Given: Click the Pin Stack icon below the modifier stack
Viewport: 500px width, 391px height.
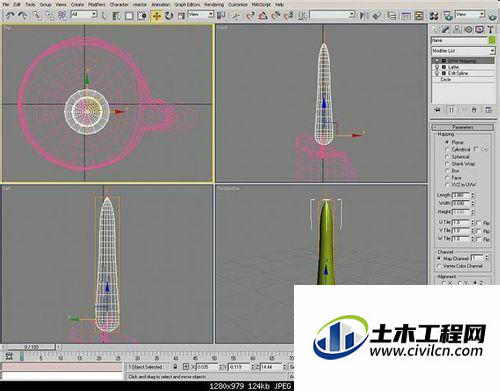Looking at the screenshot, I should tap(438, 110).
